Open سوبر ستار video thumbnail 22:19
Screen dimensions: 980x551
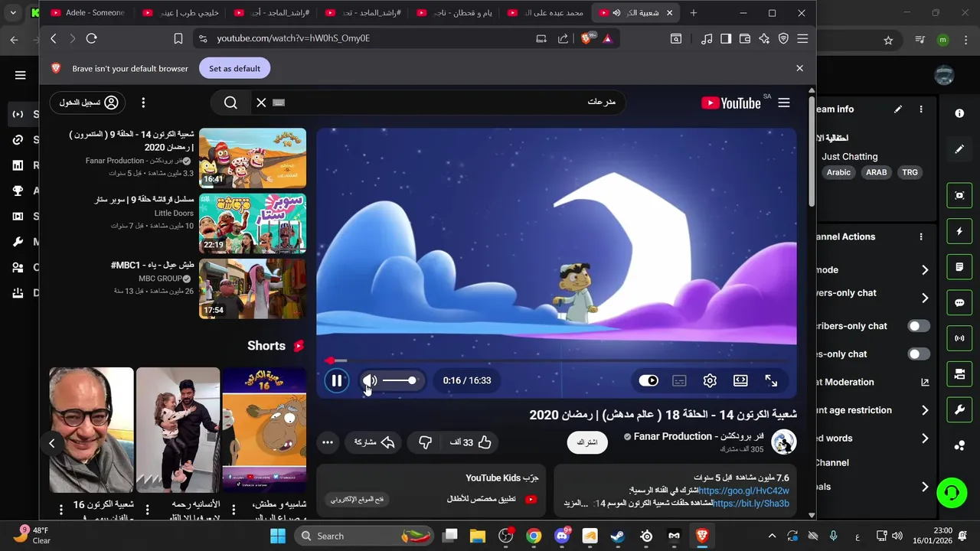253,223
